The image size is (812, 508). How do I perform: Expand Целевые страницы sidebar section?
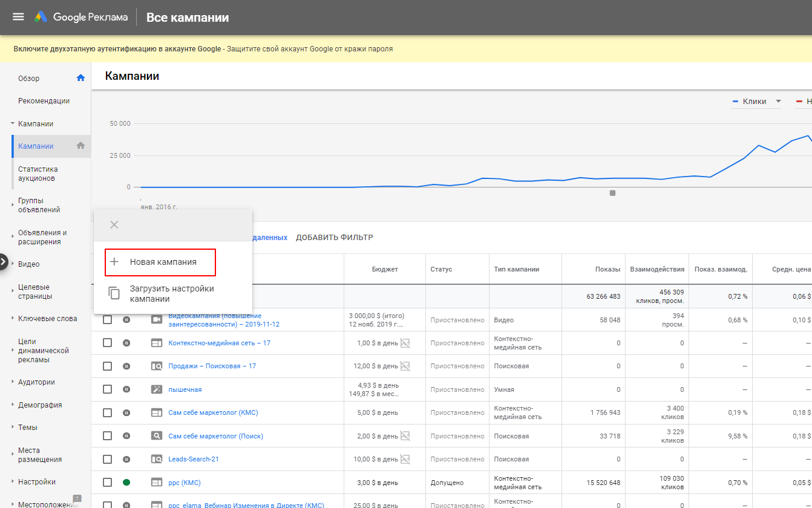12,291
